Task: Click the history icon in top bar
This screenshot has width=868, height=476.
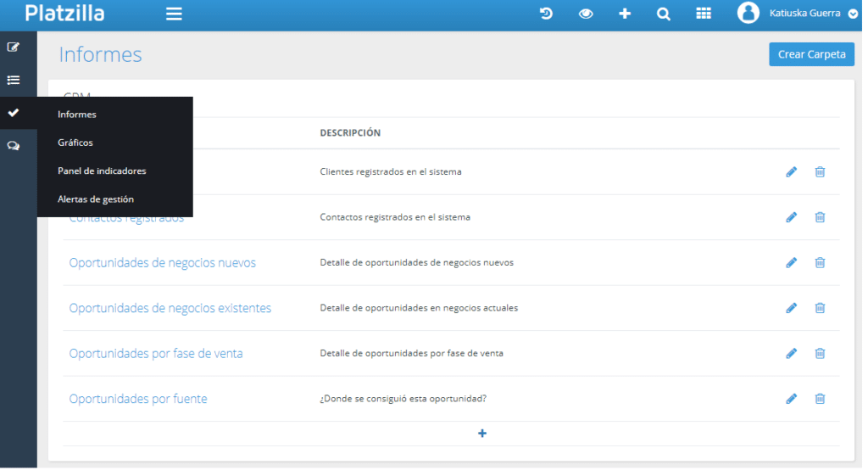Action: pos(547,14)
